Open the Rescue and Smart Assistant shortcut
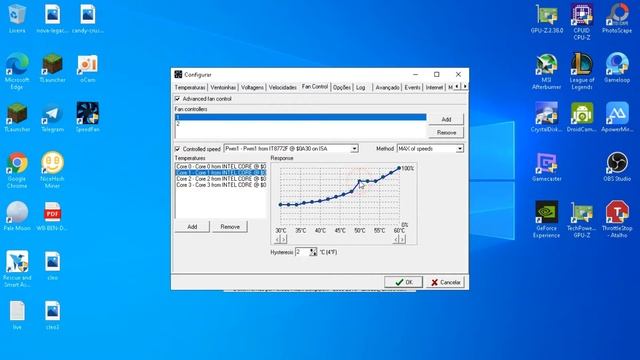 (x=17, y=269)
